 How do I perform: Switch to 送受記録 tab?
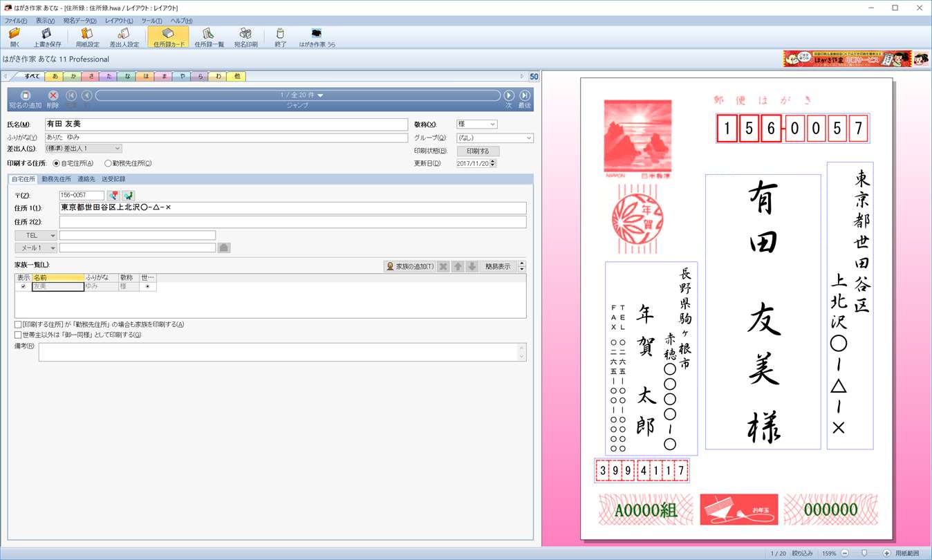[113, 179]
